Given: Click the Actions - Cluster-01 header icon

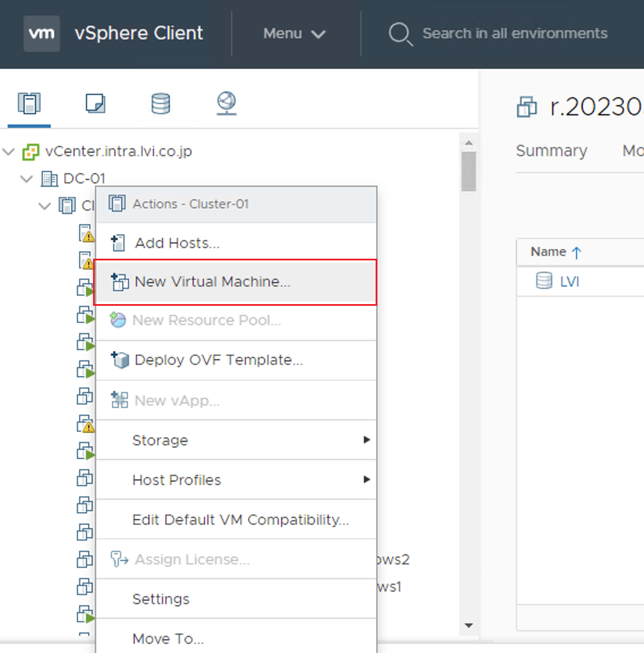Looking at the screenshot, I should pyautogui.click(x=117, y=204).
